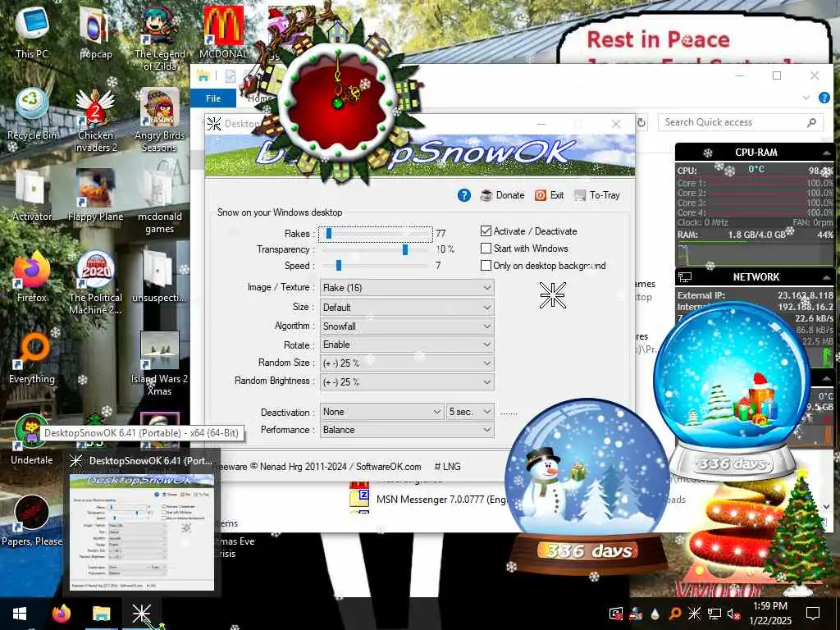The image size is (840, 630).
Task: Open the Size dropdown set to Default
Action: pyautogui.click(x=407, y=308)
